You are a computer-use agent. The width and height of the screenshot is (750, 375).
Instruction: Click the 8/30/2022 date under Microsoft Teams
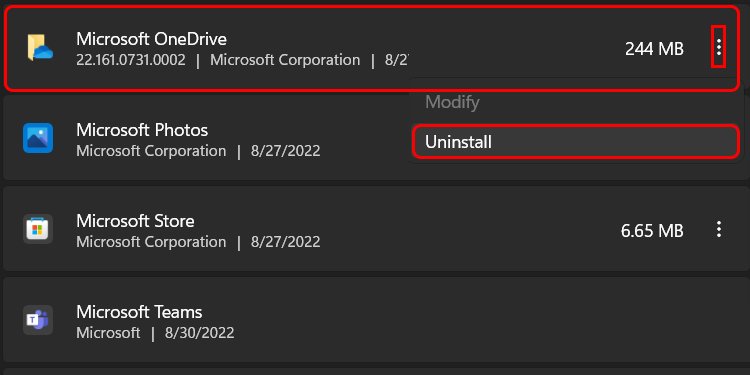tap(199, 333)
